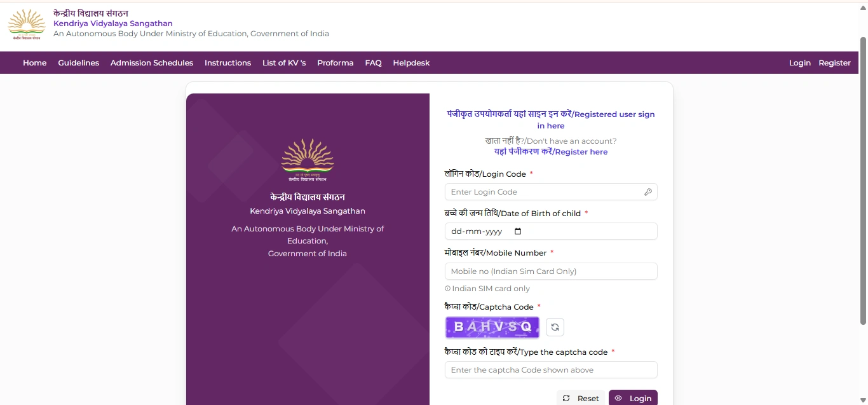Click the info icon near Indian SIM card only
The image size is (868, 405).
click(x=447, y=288)
